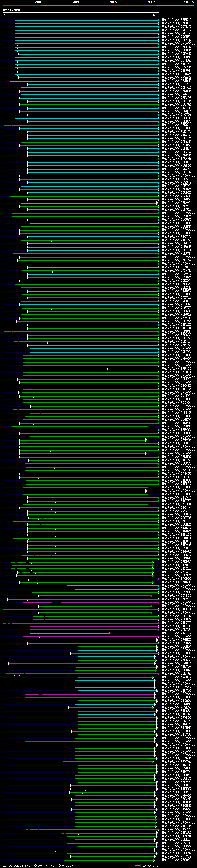Select label UniRef100_Q7RR82
Viewport: 197px width, 868px height.
(176, 562)
